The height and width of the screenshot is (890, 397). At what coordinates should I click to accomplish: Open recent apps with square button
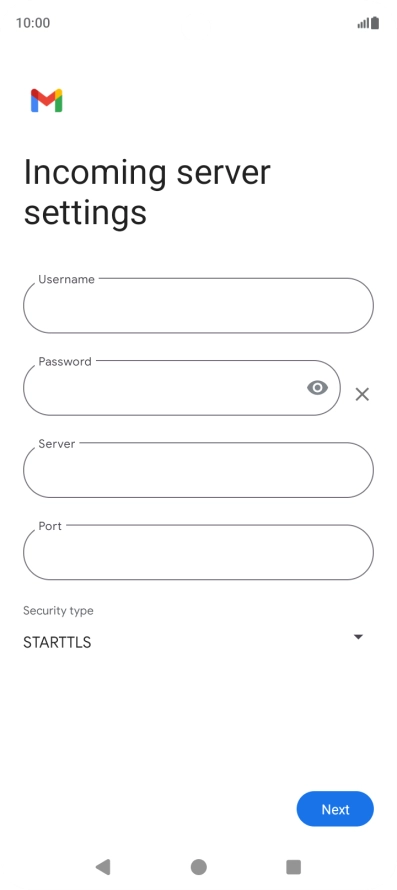pyautogui.click(x=294, y=867)
